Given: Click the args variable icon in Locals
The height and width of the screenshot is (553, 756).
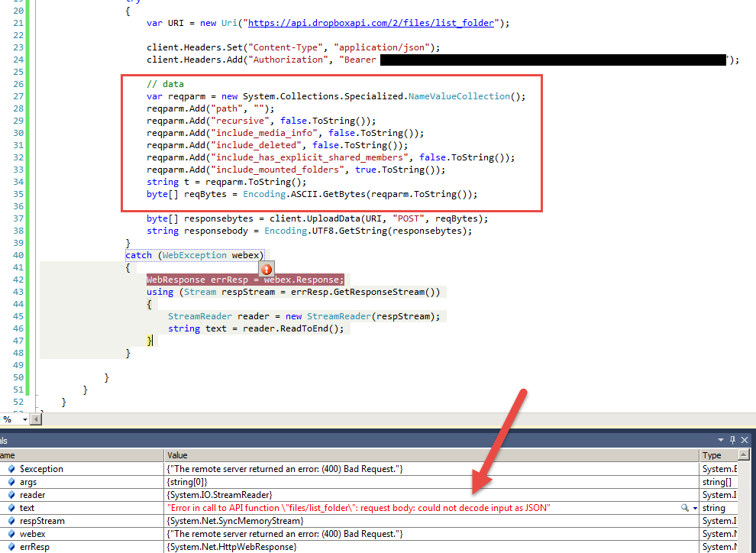Looking at the screenshot, I should [10, 482].
